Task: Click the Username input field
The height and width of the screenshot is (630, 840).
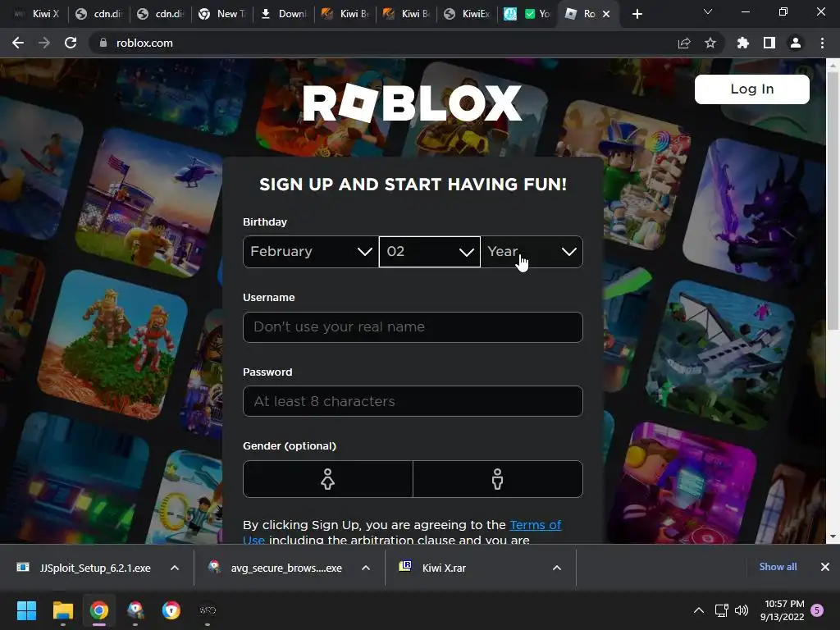Action: coord(413,326)
